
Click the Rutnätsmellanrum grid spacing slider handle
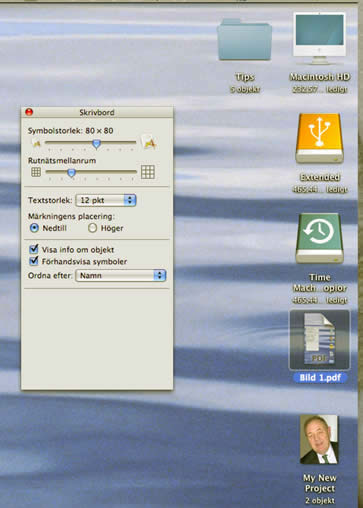pos(71,173)
